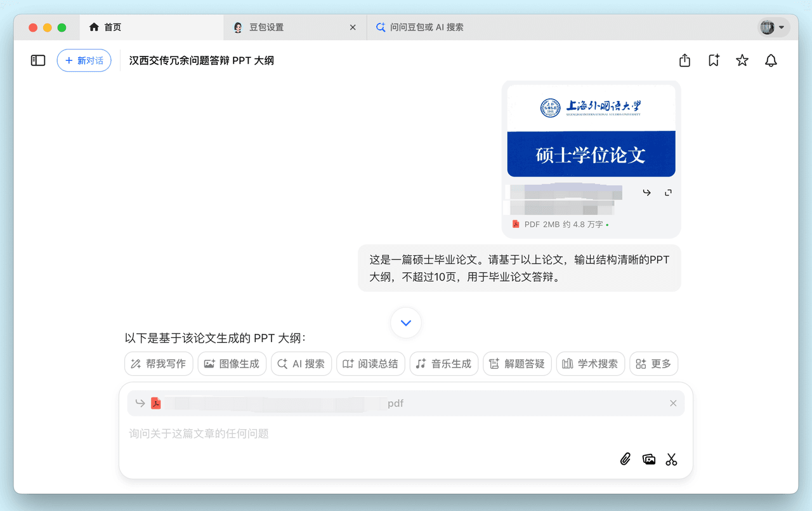Switch to 问问豆包或 AI 搜索 tab
The width and height of the screenshot is (812, 511).
(426, 27)
